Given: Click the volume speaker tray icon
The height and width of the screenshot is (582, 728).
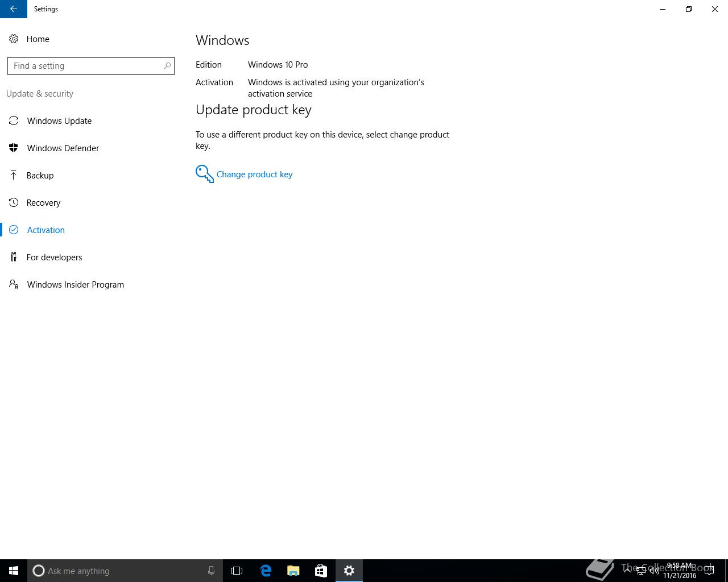Looking at the screenshot, I should coord(655,571).
